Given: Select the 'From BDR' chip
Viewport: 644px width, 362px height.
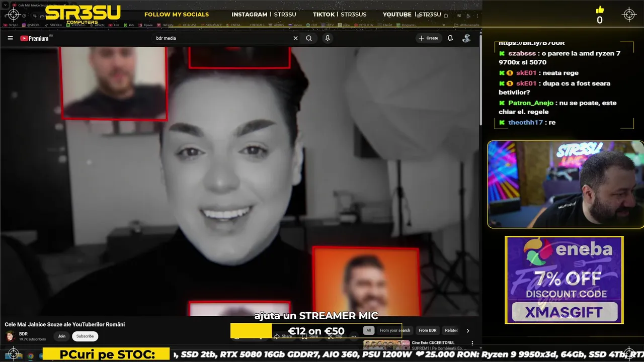Looking at the screenshot, I should pos(428,330).
